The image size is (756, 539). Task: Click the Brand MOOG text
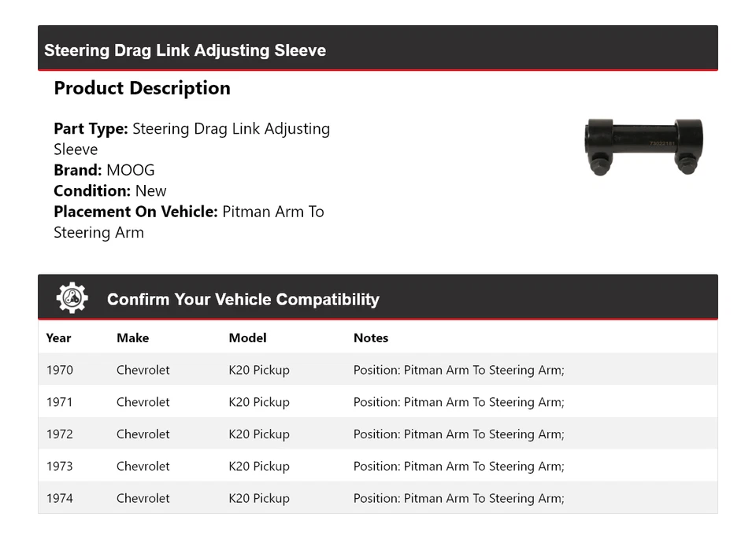point(104,170)
